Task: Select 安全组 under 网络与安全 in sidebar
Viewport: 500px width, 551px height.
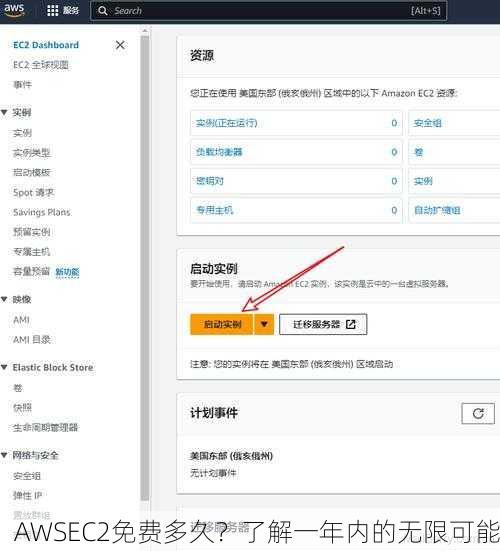Action: tap(27, 476)
